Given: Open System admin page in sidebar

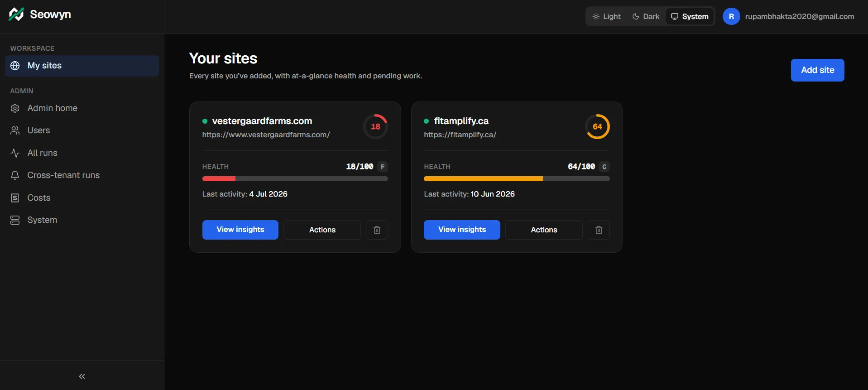Looking at the screenshot, I should coord(82,220).
